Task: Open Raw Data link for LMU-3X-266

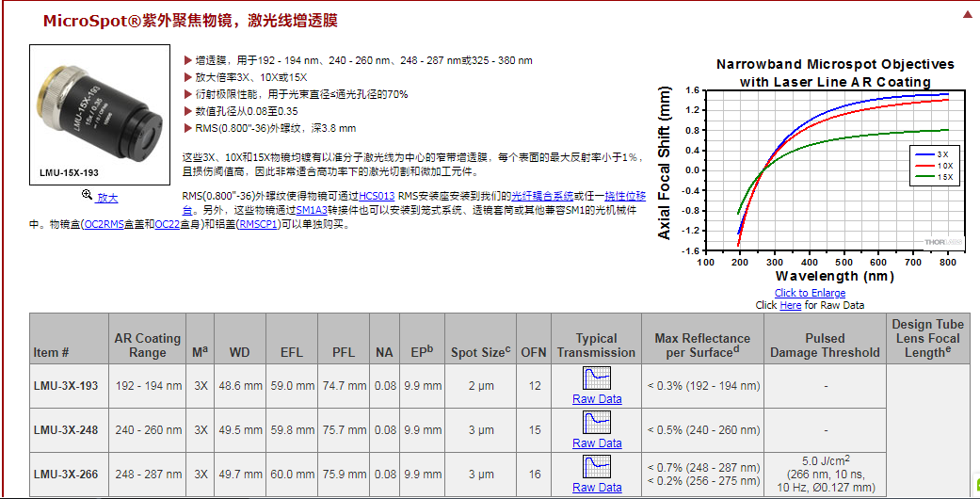Action: pyautogui.click(x=597, y=488)
